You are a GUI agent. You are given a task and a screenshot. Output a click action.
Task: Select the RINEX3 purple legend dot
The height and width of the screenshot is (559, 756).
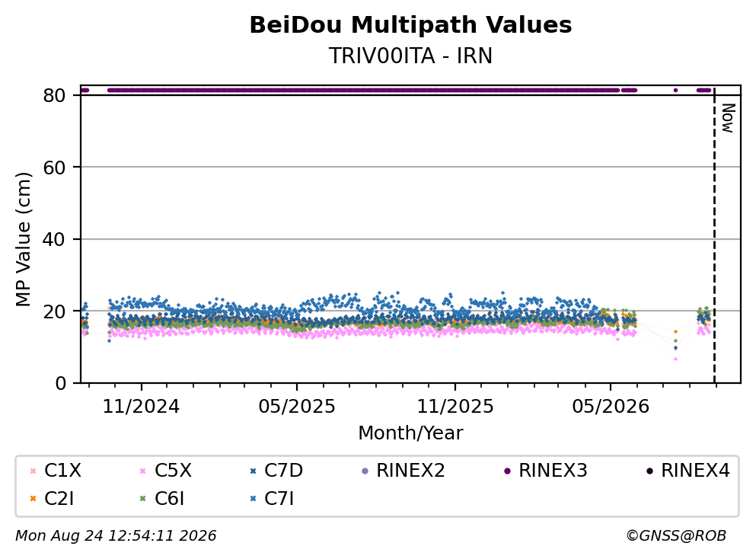(507, 471)
